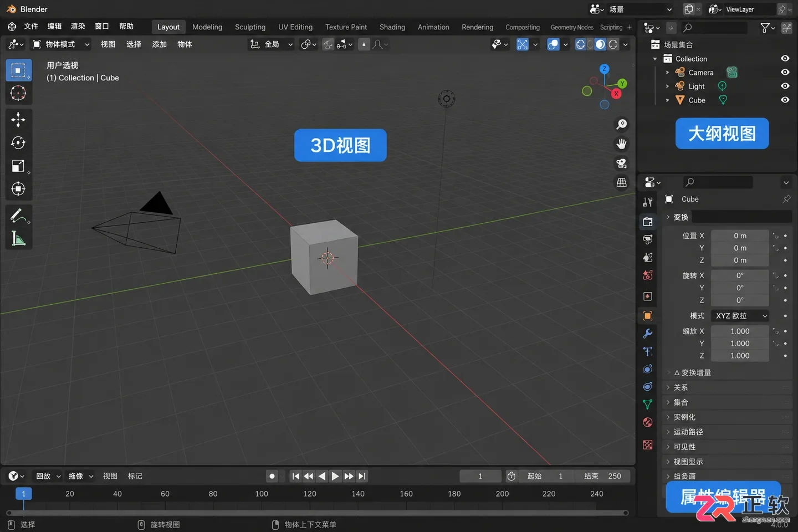
Task: Hide the Camera object in the outliner
Action: pyautogui.click(x=785, y=73)
